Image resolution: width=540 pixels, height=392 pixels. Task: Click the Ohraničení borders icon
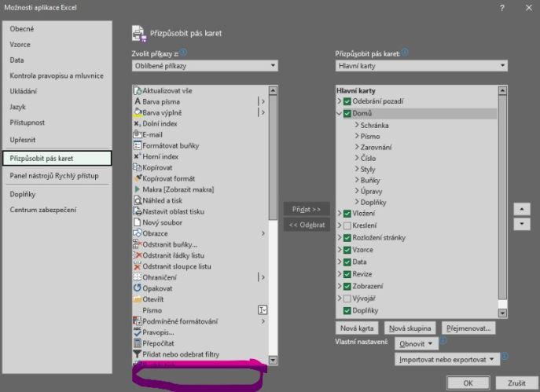click(138, 277)
